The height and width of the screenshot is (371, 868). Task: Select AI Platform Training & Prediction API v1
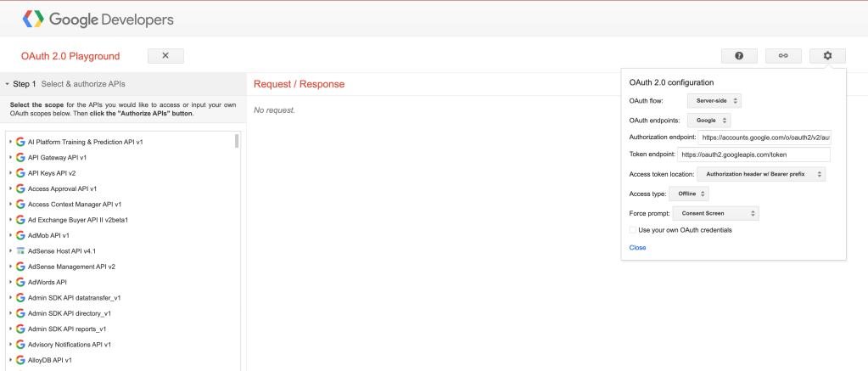tap(85, 142)
